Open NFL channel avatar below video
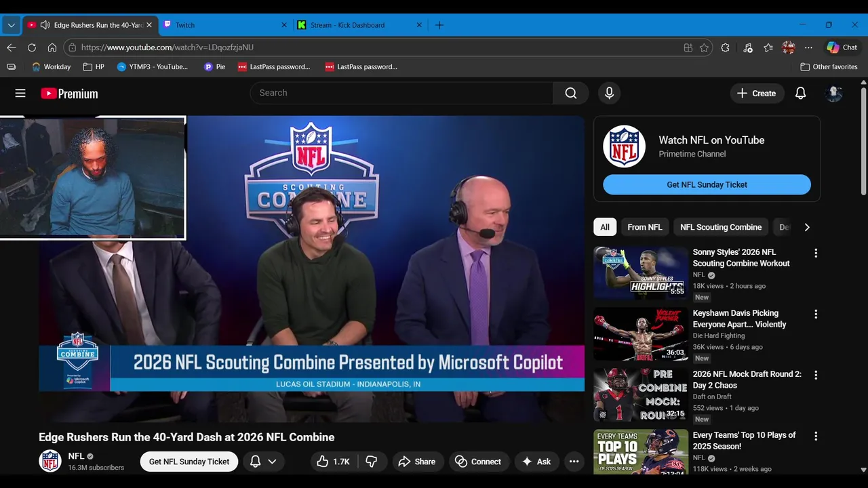Viewport: 868px width, 488px height. (50, 462)
